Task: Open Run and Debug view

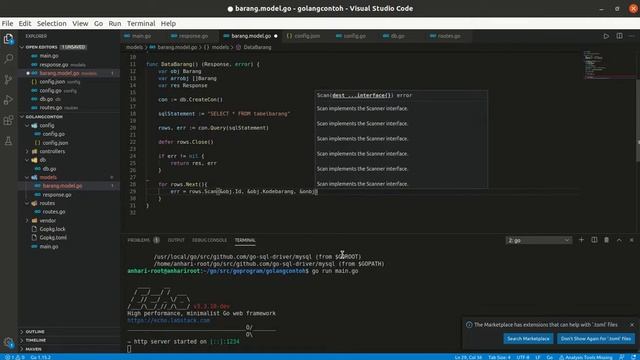Action: pos(9,100)
